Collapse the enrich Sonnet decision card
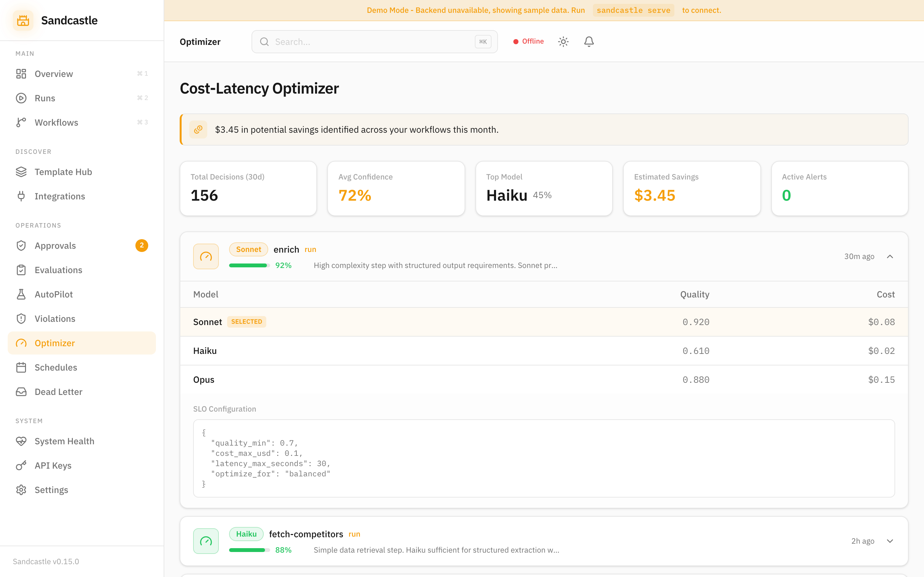This screenshot has width=924, height=577. [890, 256]
